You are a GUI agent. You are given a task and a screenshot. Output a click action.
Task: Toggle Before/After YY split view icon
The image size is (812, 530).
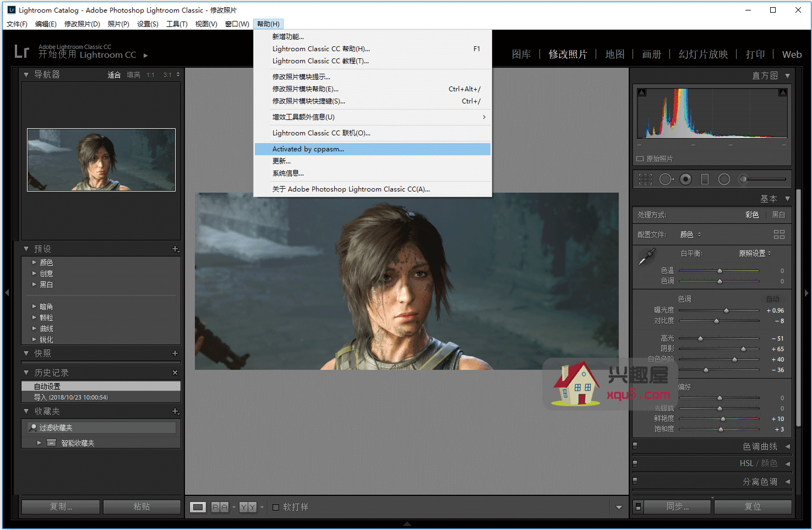pyautogui.click(x=248, y=507)
